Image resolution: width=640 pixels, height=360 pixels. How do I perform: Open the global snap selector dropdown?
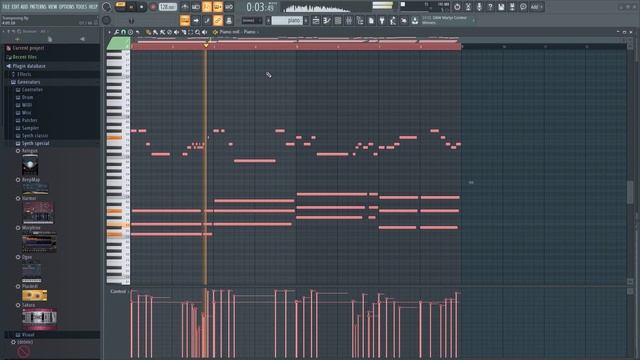(x=252, y=20)
